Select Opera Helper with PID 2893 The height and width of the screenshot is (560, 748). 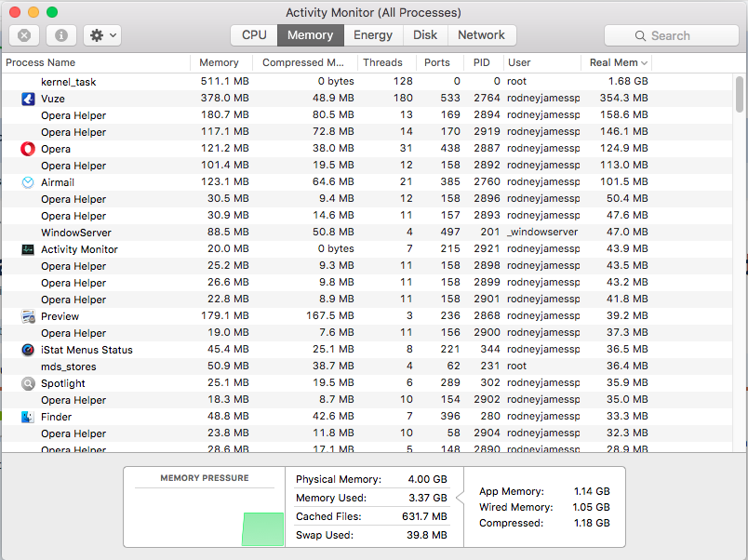coord(367,216)
